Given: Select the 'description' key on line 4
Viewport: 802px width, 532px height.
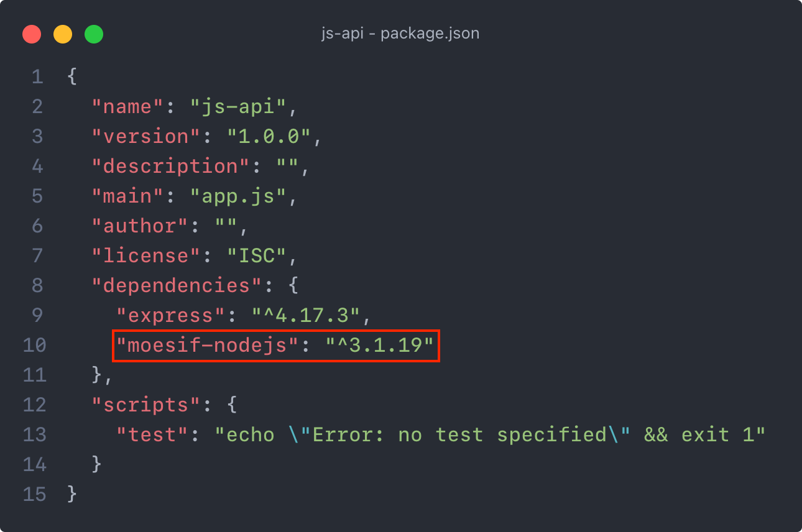Looking at the screenshot, I should tap(168, 166).
